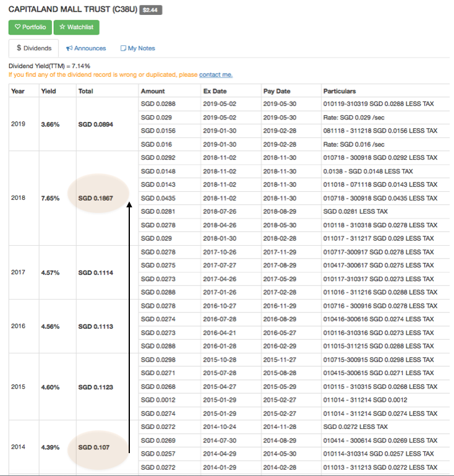Select the Dividends tab
This screenshot has width=454, height=476.
33,48
